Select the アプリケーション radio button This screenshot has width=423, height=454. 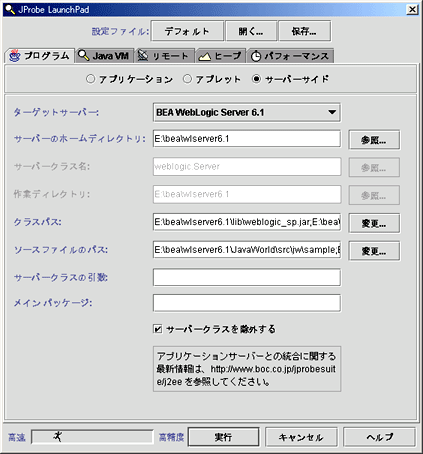(90, 79)
